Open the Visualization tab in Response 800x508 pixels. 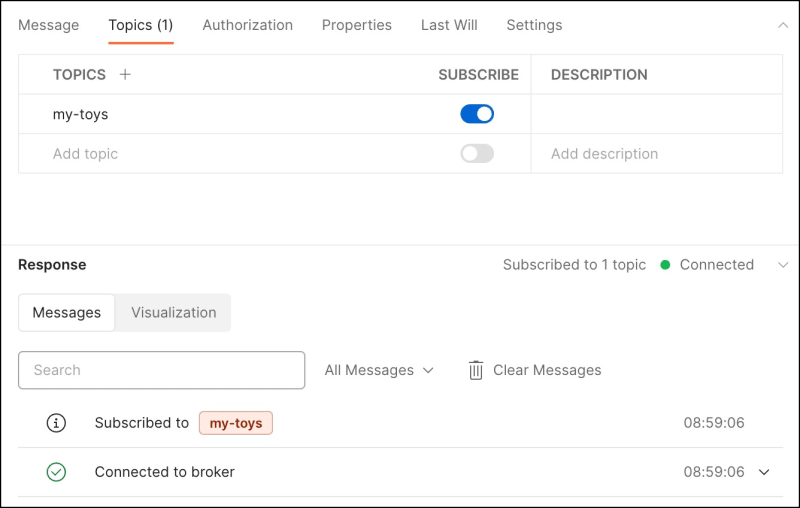coord(173,312)
